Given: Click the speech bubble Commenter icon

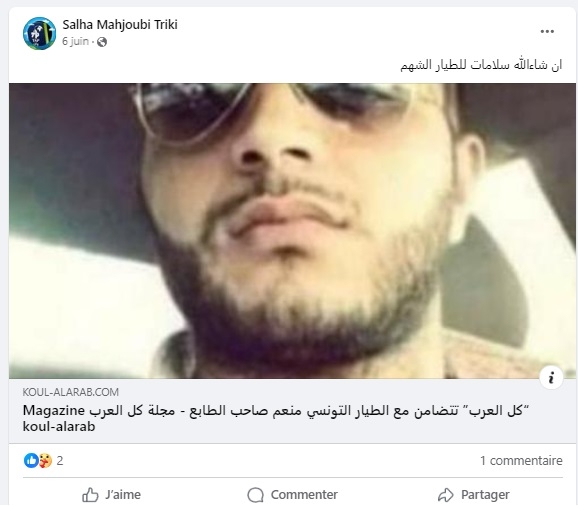Looking at the screenshot, I should tap(255, 495).
